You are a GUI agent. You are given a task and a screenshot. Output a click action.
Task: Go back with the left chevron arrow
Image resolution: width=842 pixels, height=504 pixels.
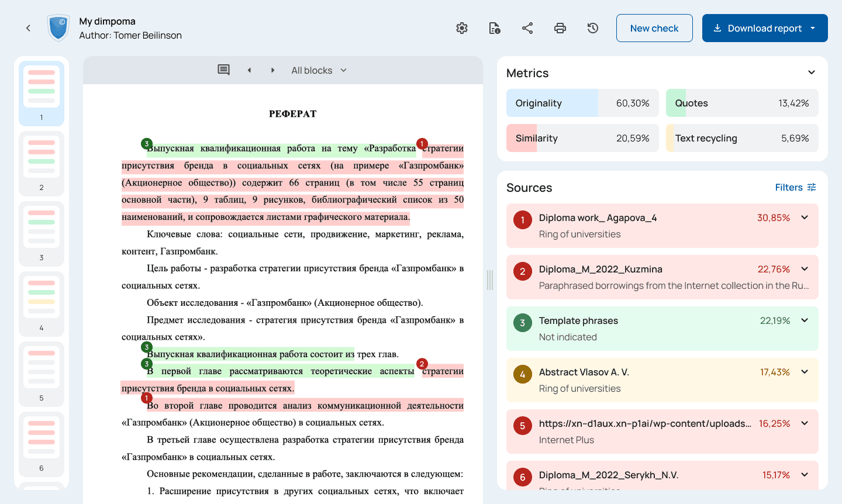[x=28, y=28]
